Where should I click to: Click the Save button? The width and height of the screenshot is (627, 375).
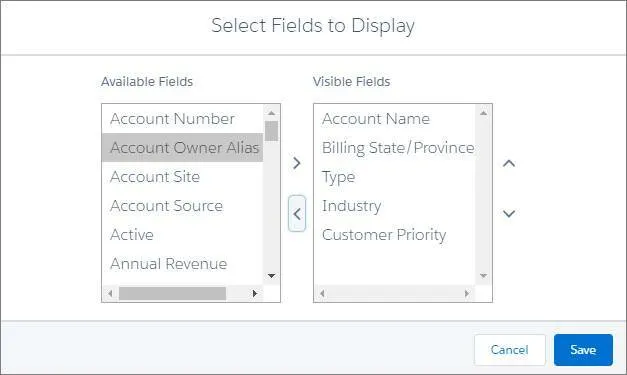click(583, 350)
